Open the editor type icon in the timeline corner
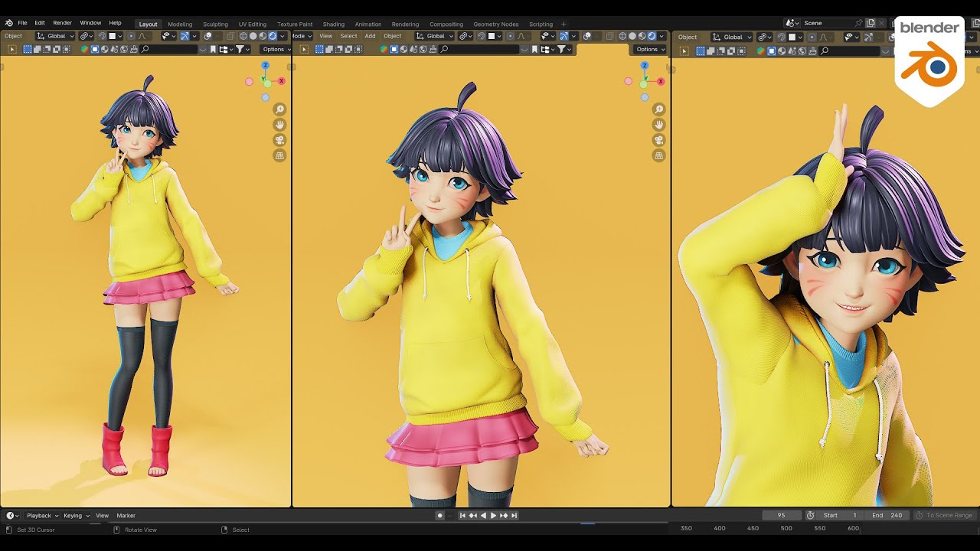980x551 pixels. click(x=11, y=515)
